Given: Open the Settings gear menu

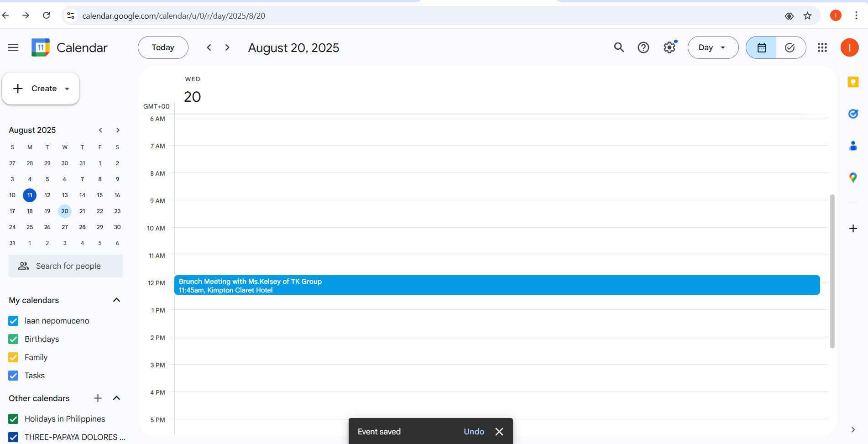Looking at the screenshot, I should [669, 47].
